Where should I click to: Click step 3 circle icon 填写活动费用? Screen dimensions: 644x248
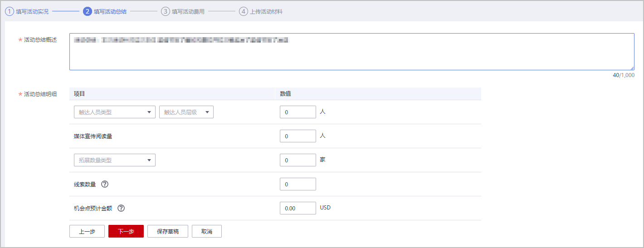click(165, 11)
